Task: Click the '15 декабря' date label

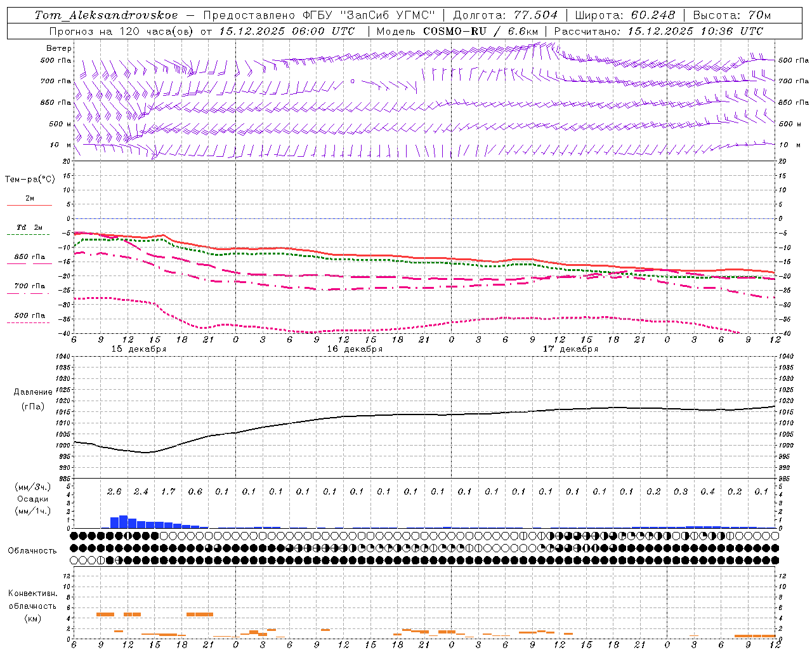Action: click(138, 349)
